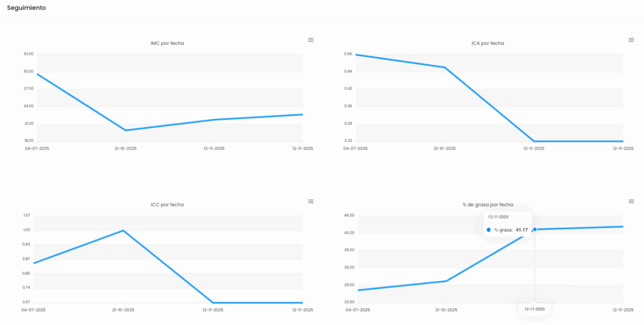The height and width of the screenshot is (325, 644).
Task: Open the ICC por fecha hamburger menu
Action: click(311, 201)
